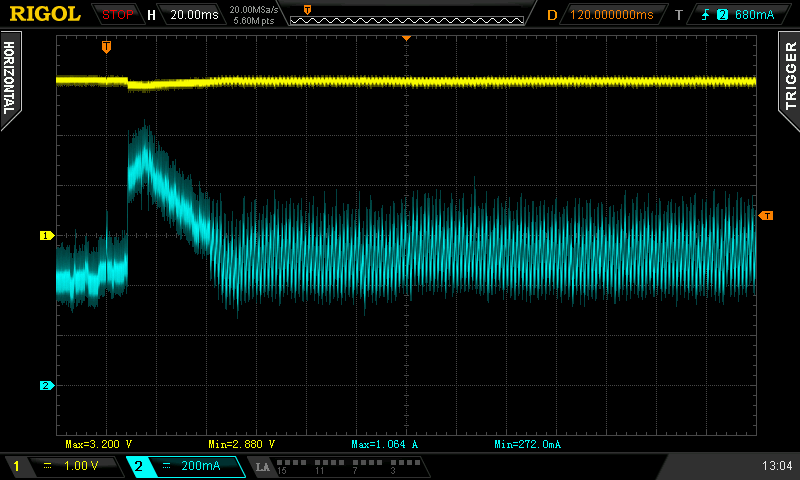The height and width of the screenshot is (480, 800).
Task: Select the channel 2 label at bottom
Action: pyautogui.click(x=138, y=466)
